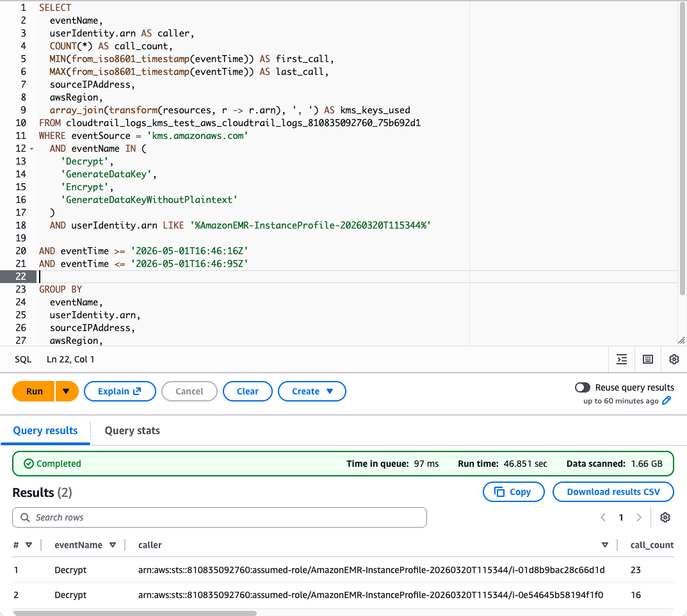Switch to Query results tab
The height and width of the screenshot is (616, 687).
click(45, 431)
